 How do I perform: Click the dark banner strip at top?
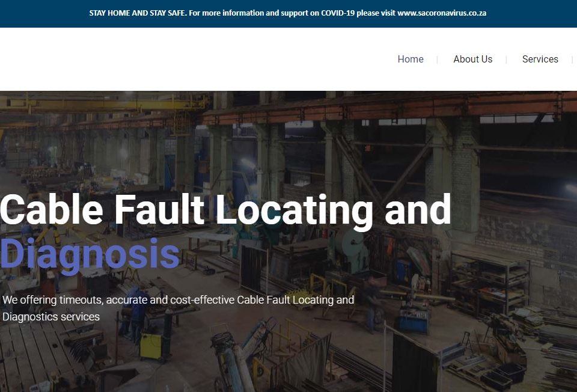[x=288, y=12]
